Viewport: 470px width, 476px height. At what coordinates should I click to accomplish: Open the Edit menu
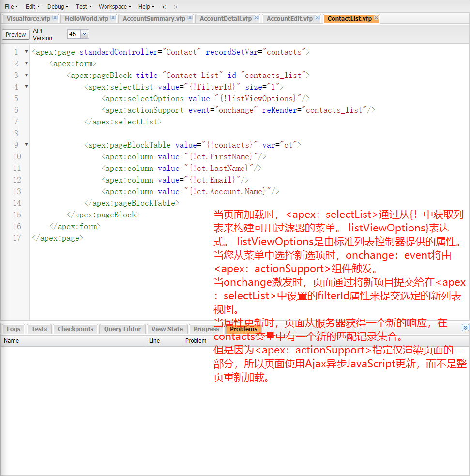click(32, 6)
